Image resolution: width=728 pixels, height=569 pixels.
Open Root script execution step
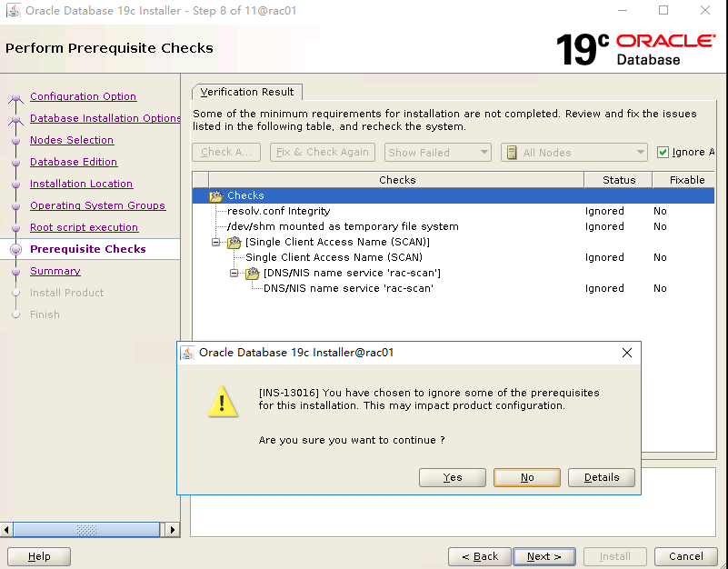(x=84, y=227)
